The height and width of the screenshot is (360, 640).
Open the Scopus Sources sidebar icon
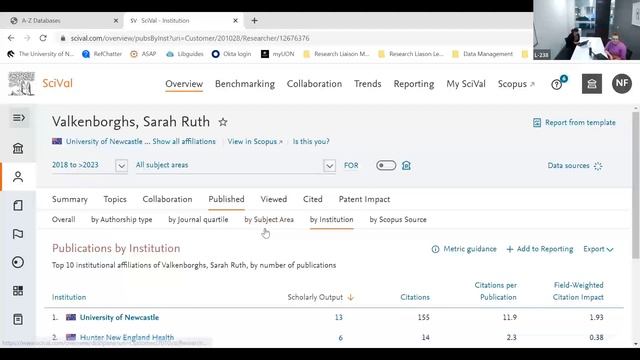coord(18,319)
